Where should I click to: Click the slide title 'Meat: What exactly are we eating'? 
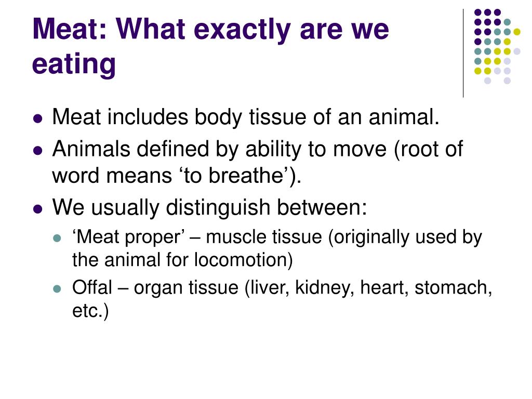[210, 46]
